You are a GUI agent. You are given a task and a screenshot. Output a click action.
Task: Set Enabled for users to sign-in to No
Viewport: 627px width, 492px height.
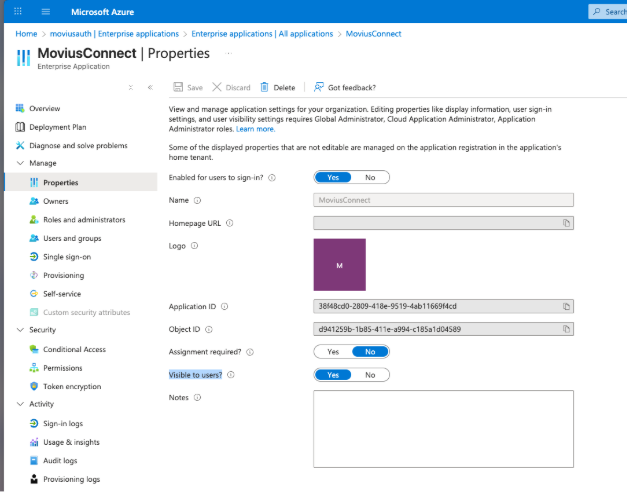pyautogui.click(x=370, y=178)
